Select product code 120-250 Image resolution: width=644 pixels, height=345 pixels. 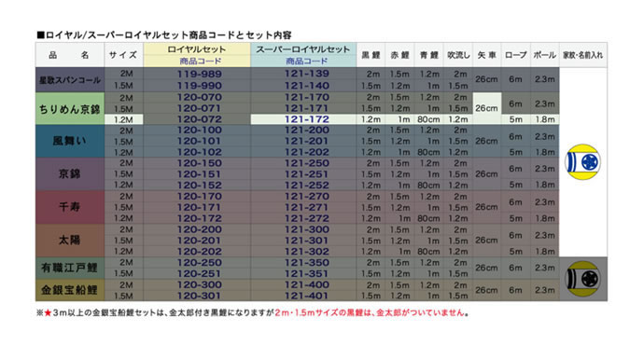(200, 263)
